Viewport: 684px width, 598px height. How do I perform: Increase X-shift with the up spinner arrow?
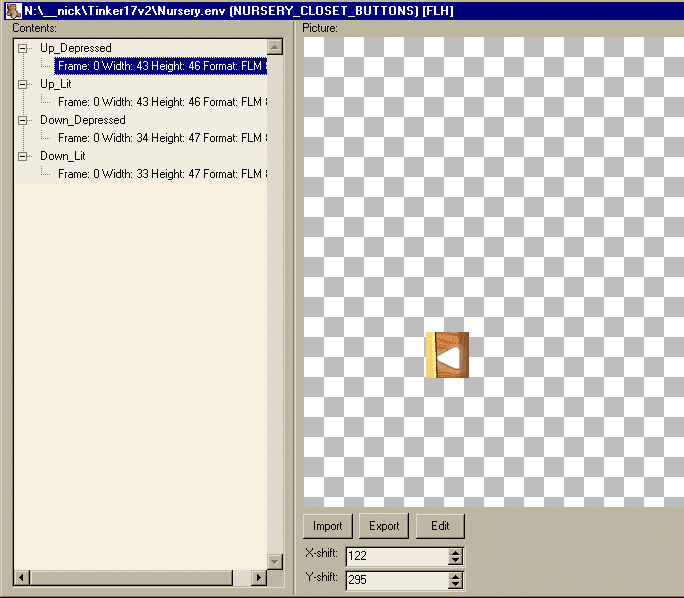456,553
